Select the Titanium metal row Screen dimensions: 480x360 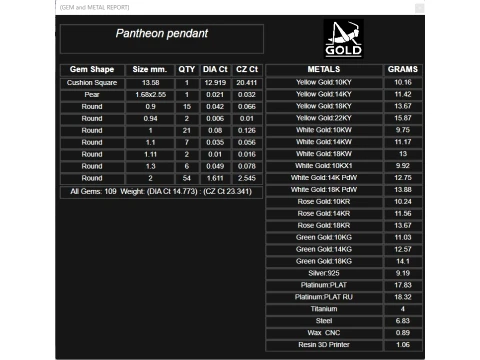point(344,310)
